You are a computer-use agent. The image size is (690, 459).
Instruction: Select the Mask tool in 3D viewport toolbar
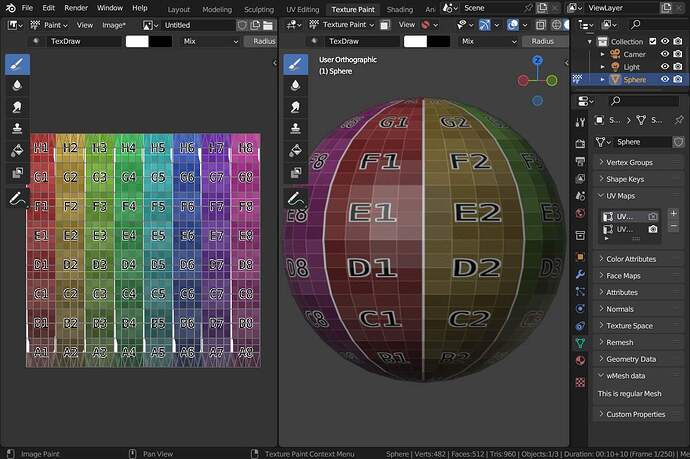295,173
